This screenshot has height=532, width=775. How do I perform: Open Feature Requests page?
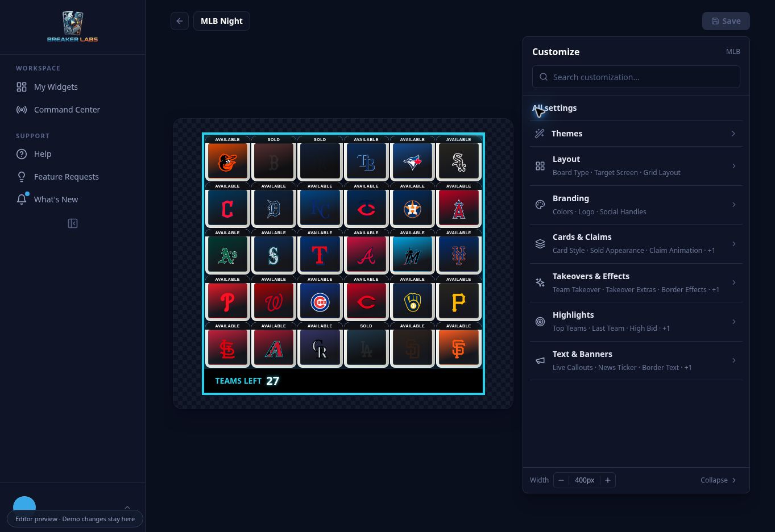(x=67, y=177)
